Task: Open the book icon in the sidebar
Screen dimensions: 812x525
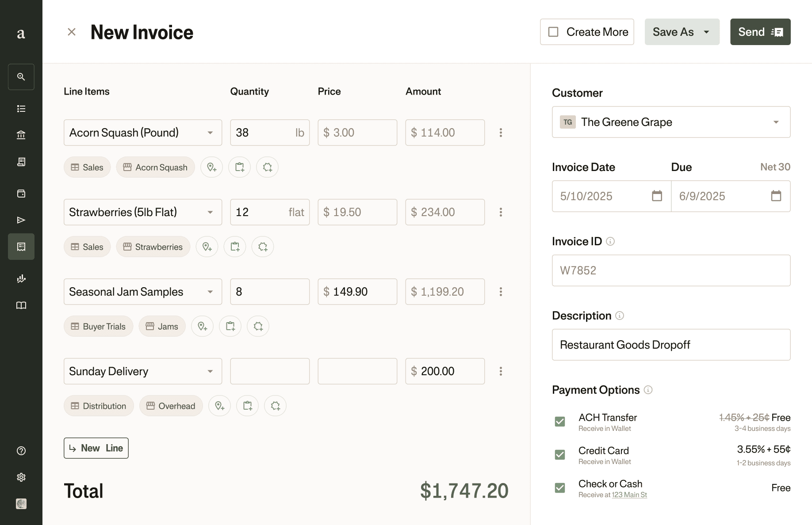Action: pos(21,305)
